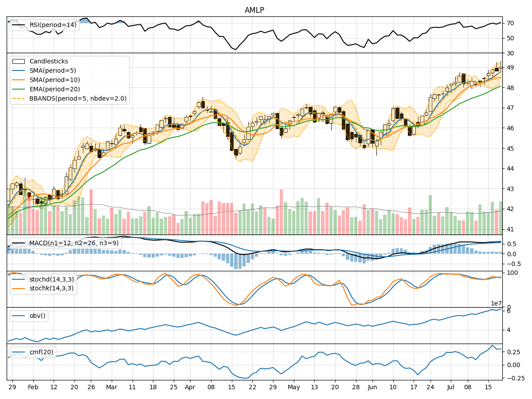
Task: Select the Apr label on the date axis
Action: pyautogui.click(x=190, y=387)
